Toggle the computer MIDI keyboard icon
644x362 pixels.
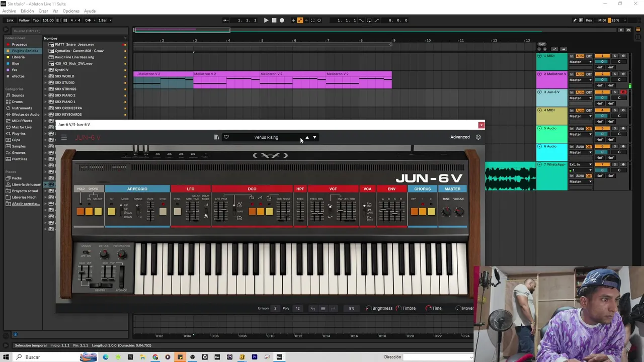582,20
